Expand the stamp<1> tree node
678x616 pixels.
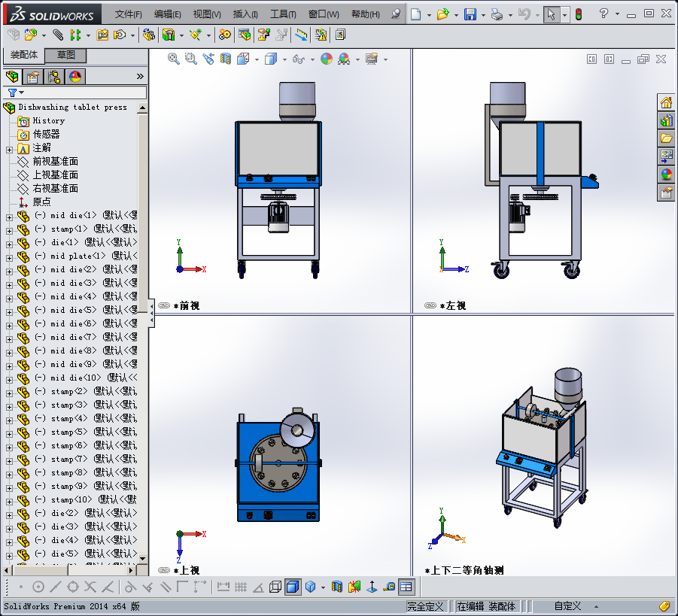click(x=9, y=231)
